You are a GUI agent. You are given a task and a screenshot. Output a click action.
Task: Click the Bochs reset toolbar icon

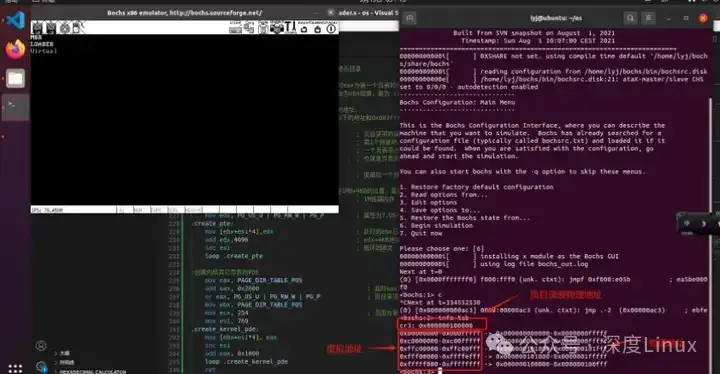304,28
